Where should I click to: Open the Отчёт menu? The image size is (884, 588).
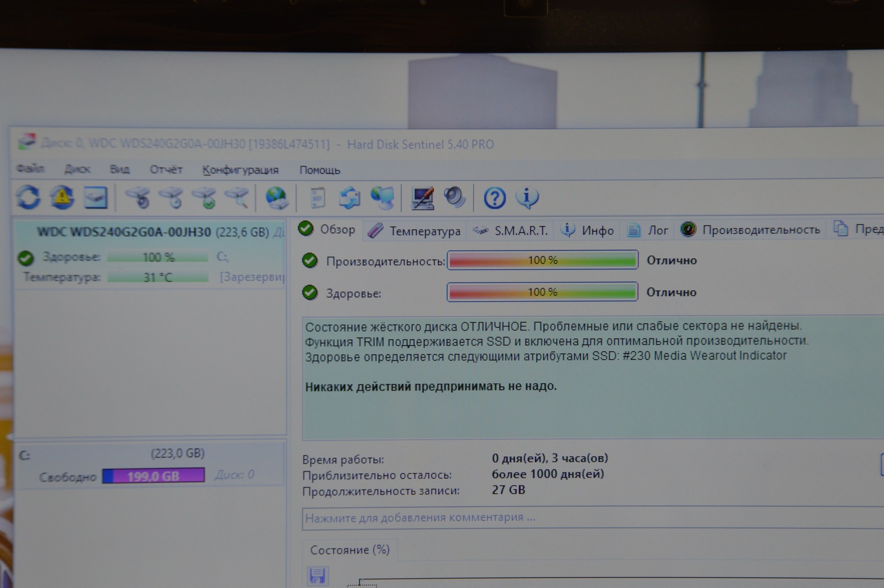(x=166, y=169)
